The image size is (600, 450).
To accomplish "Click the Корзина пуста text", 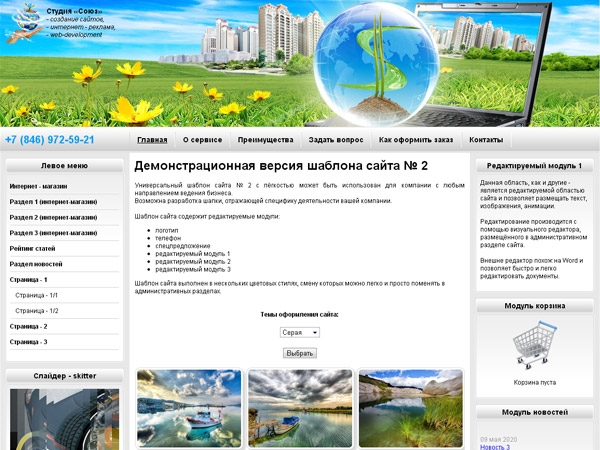I will 535,382.
